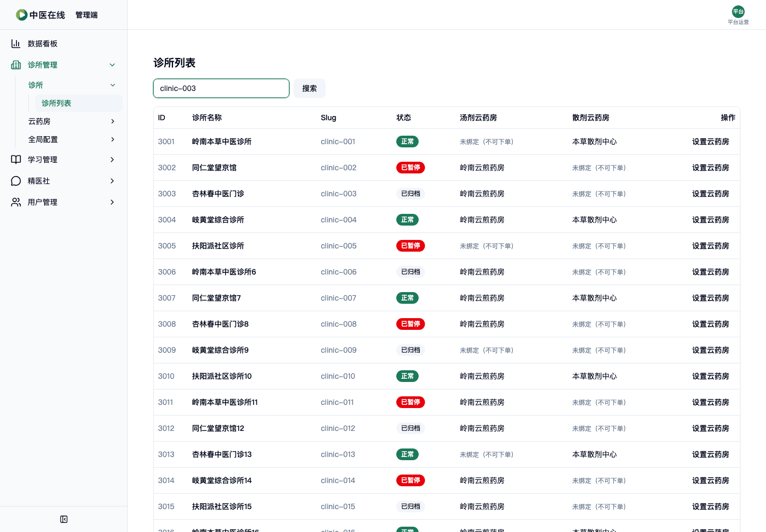Click the slug clinic-014 cell
The height and width of the screenshot is (532, 766).
pos(338,480)
